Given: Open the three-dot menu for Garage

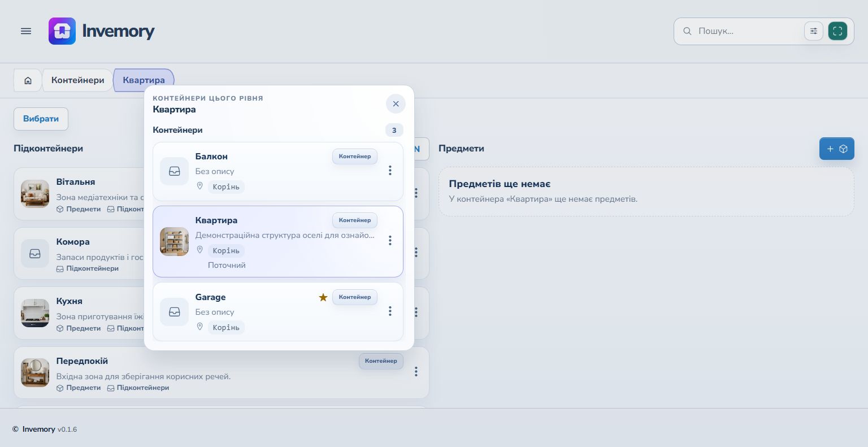Looking at the screenshot, I should coord(390,311).
